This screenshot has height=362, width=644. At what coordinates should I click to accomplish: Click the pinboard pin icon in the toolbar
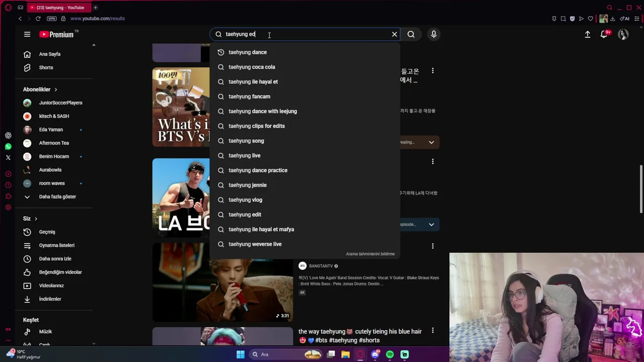click(554, 19)
